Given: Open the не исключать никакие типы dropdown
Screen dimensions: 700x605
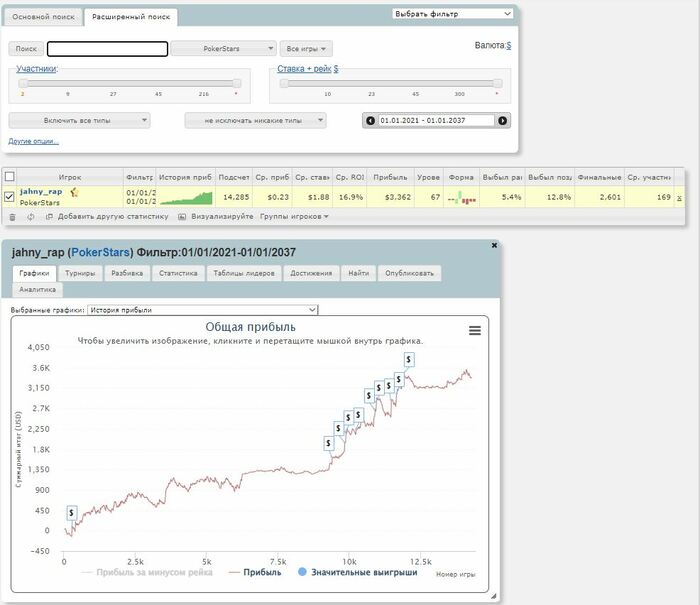Looking at the screenshot, I should (255, 121).
